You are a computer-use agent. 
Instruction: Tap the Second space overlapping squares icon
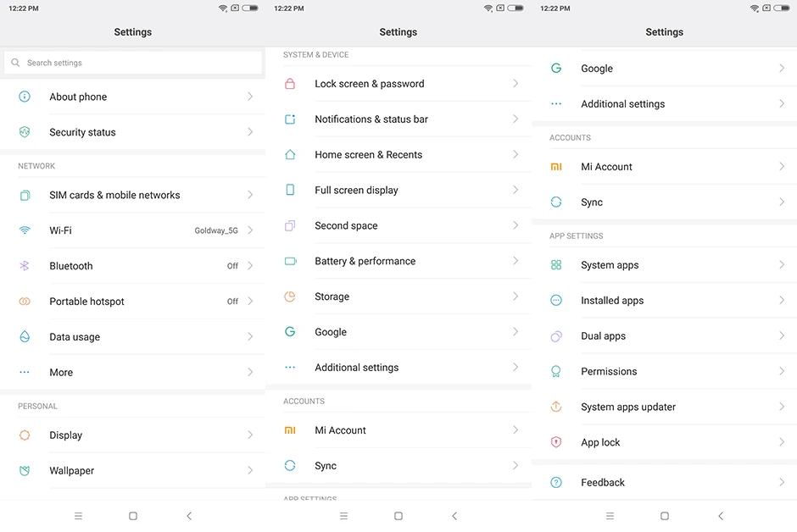pos(290,225)
